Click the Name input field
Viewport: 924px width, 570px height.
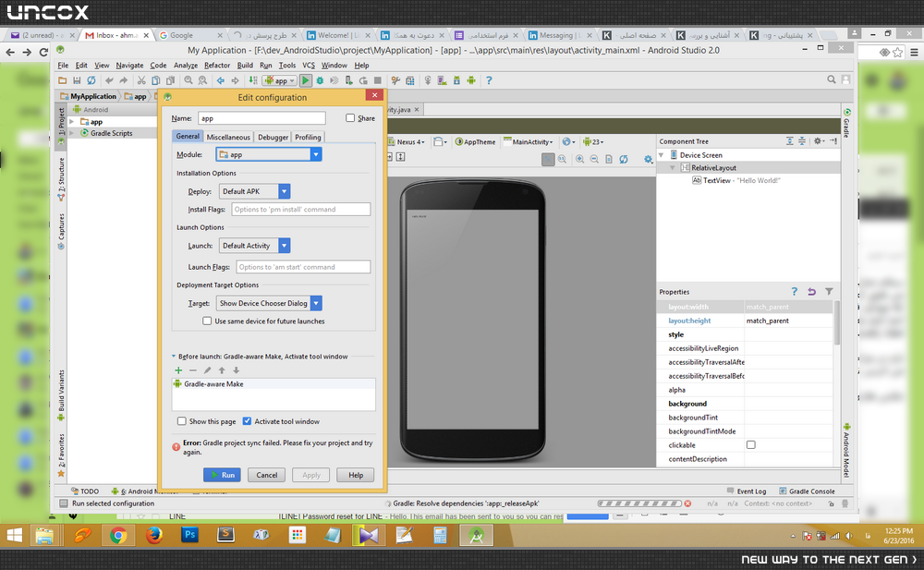pos(261,118)
